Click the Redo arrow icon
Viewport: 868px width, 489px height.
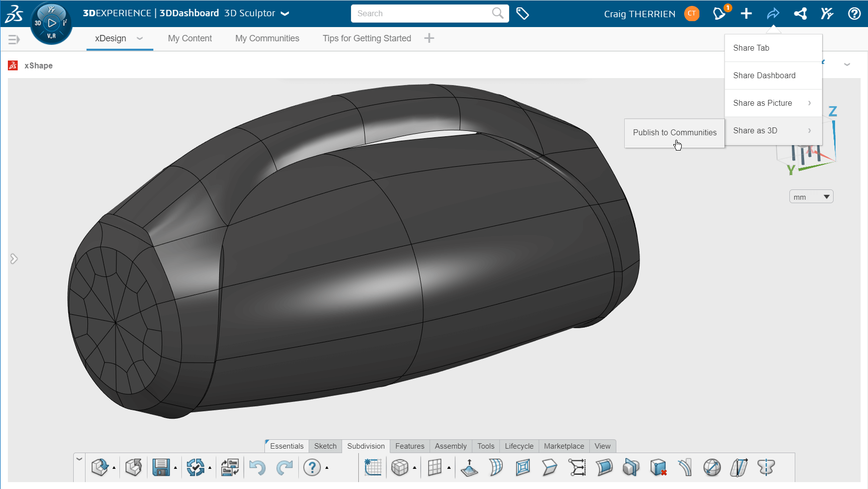coord(285,467)
